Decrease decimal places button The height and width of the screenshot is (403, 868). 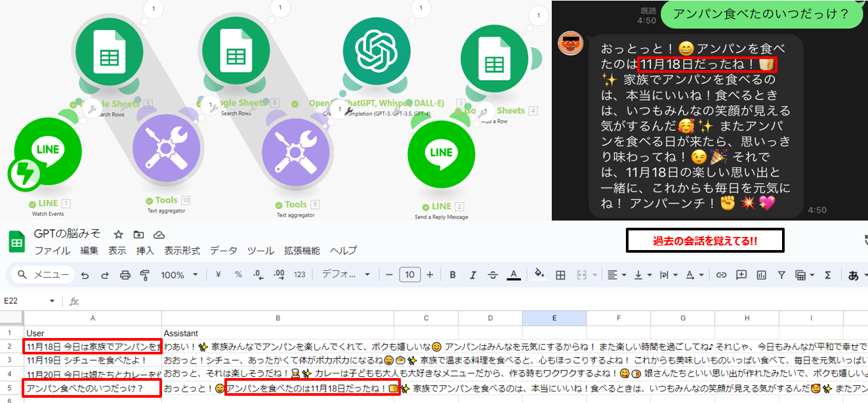pyautogui.click(x=258, y=275)
